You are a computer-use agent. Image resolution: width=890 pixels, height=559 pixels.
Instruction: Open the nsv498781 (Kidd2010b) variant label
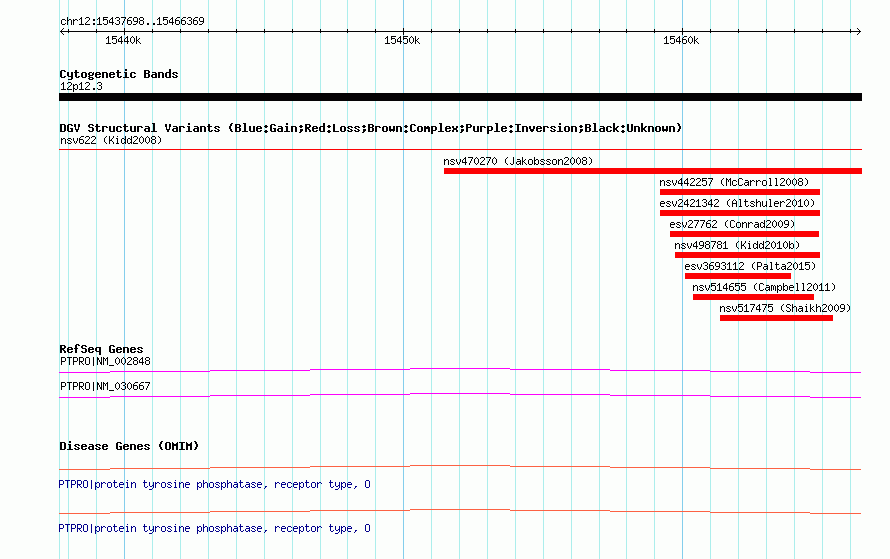point(737,245)
